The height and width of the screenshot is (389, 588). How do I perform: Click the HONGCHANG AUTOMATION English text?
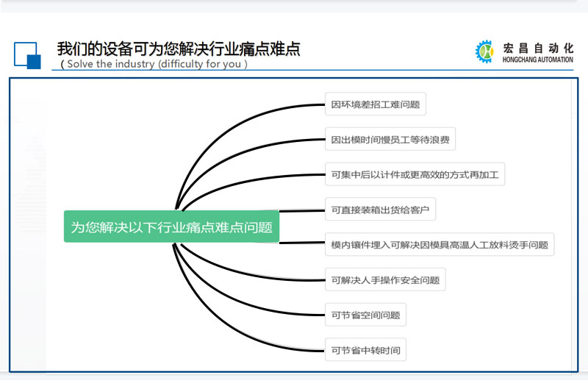(537, 60)
